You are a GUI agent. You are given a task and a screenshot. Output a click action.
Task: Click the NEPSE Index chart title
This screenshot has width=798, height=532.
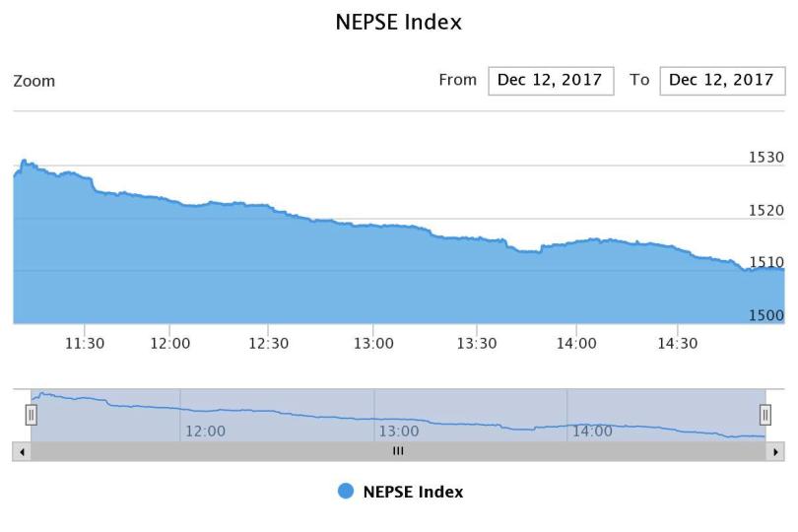click(399, 23)
